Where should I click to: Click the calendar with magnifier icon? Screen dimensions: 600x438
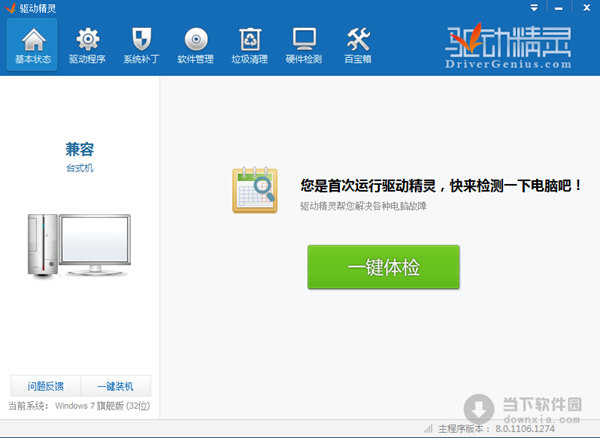click(x=254, y=190)
